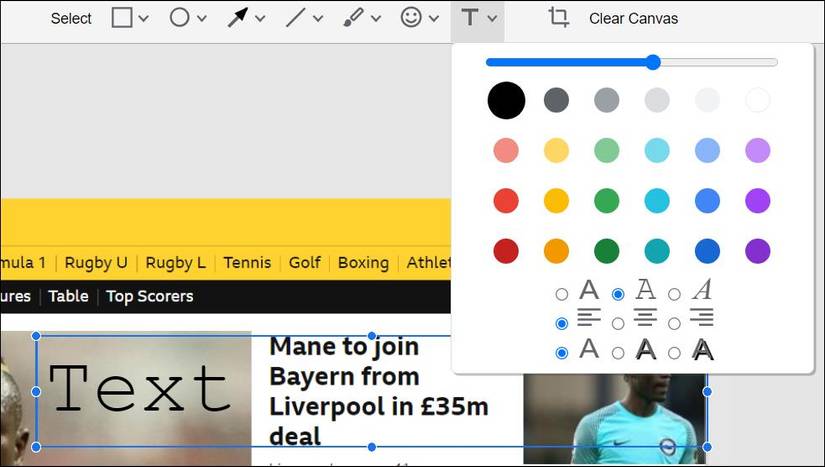Pick the dark red swatch
Image resolution: width=825 pixels, height=467 pixels.
[506, 251]
